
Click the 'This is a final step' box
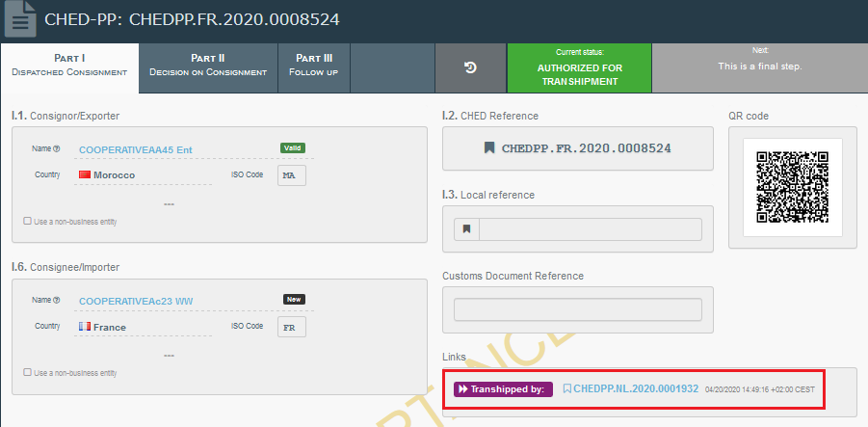[x=760, y=67]
